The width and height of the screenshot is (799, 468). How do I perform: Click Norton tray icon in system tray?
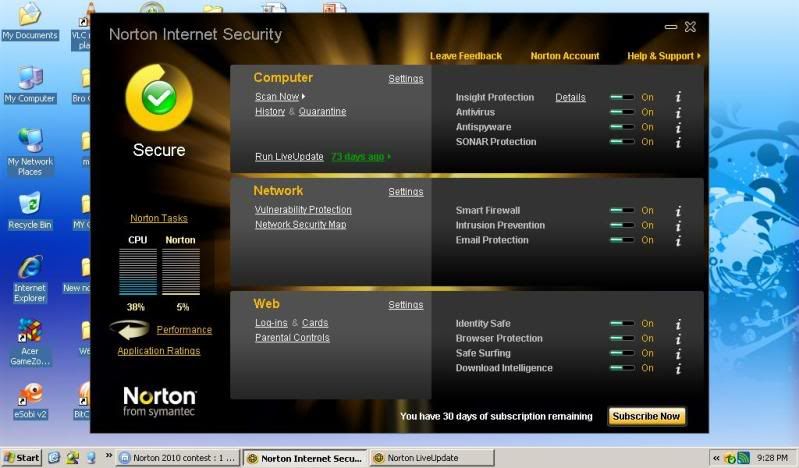pos(730,458)
